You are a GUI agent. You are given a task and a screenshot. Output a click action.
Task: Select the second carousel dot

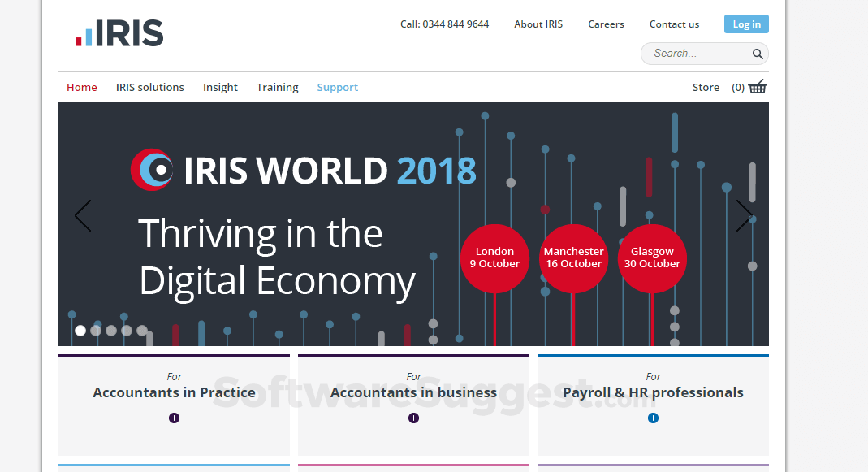pyautogui.click(x=95, y=331)
